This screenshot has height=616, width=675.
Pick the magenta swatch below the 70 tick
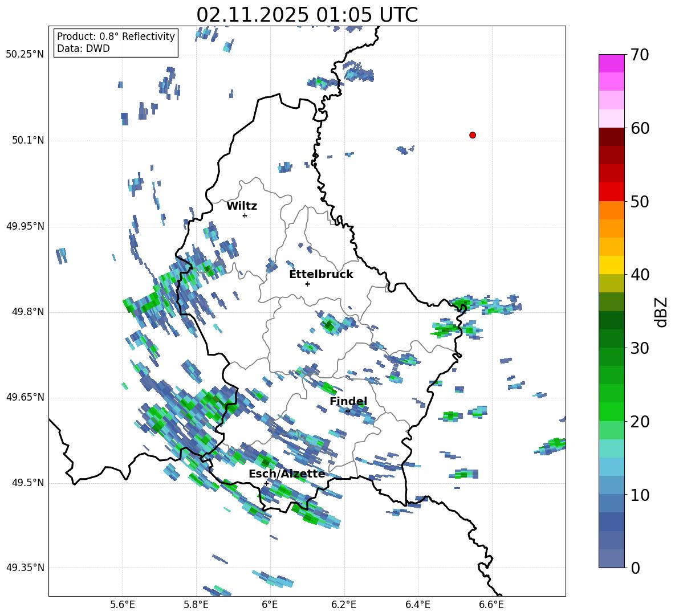(611, 63)
